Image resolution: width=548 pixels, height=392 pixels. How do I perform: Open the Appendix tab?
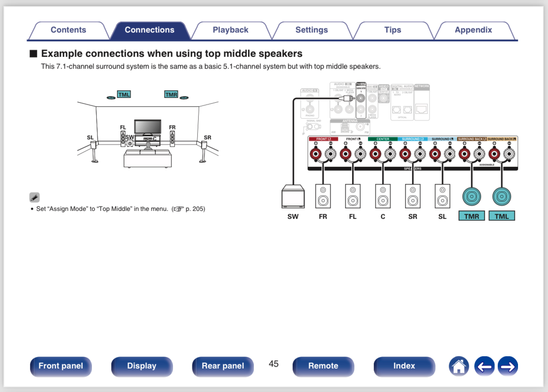click(473, 30)
